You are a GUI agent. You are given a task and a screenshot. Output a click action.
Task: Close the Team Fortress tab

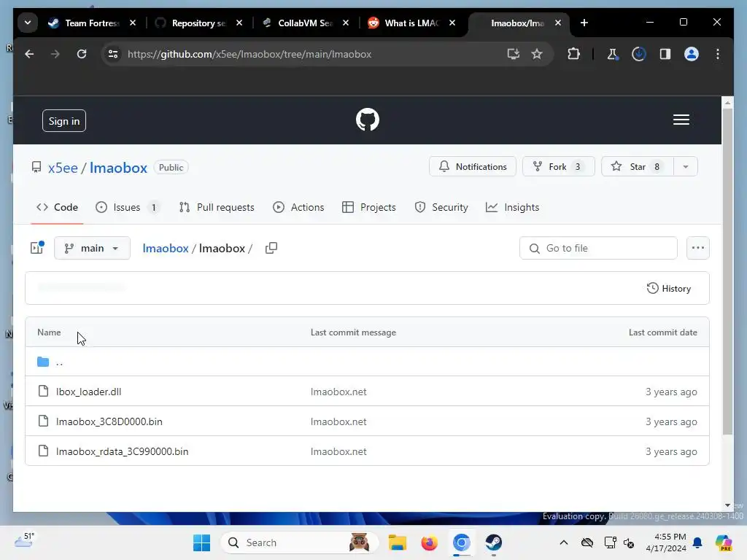pyautogui.click(x=133, y=23)
